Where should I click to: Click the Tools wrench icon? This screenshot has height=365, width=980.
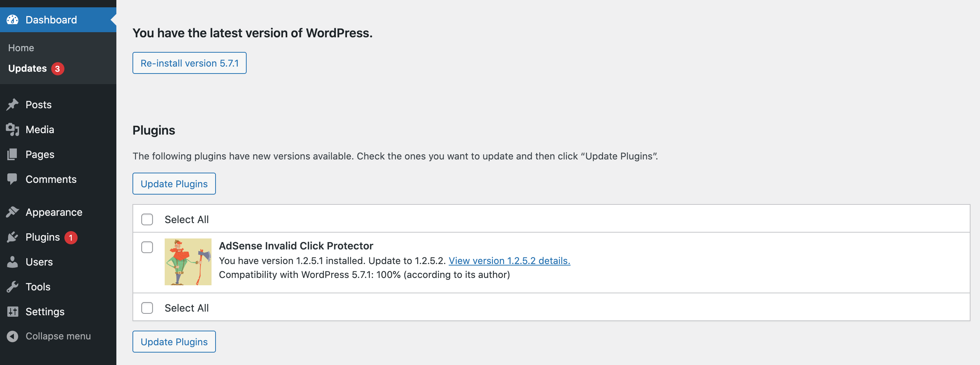click(x=12, y=287)
